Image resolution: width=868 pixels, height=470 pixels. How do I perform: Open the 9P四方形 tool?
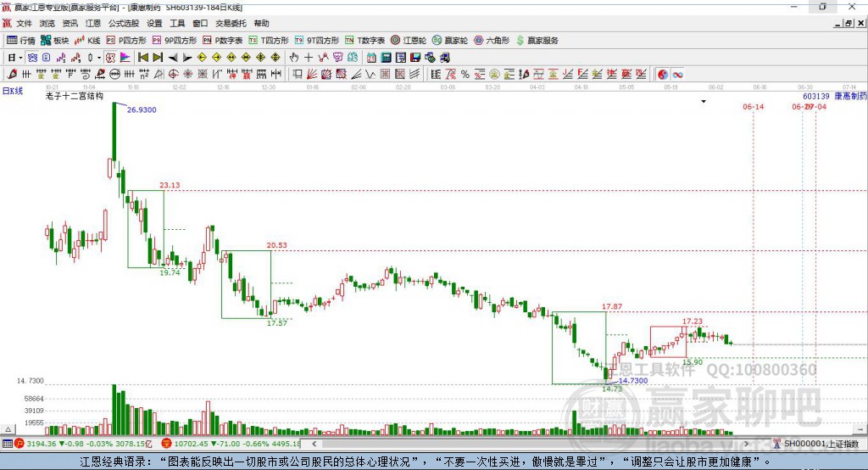[x=175, y=41]
